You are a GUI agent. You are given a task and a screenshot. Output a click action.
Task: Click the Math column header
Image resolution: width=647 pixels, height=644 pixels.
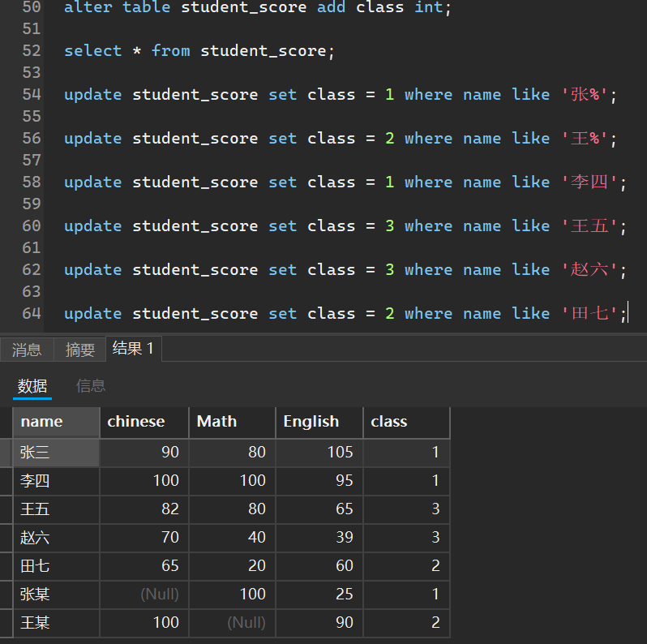[232, 422]
